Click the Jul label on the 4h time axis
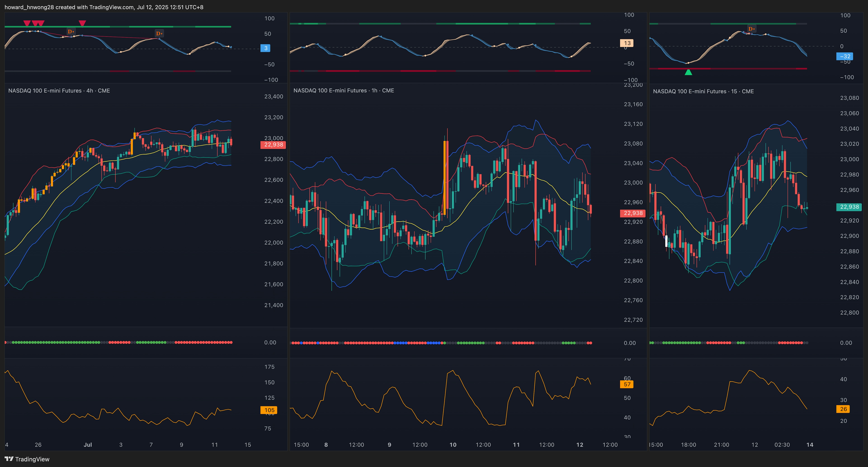Viewport: 868px width, 467px height. (88, 445)
